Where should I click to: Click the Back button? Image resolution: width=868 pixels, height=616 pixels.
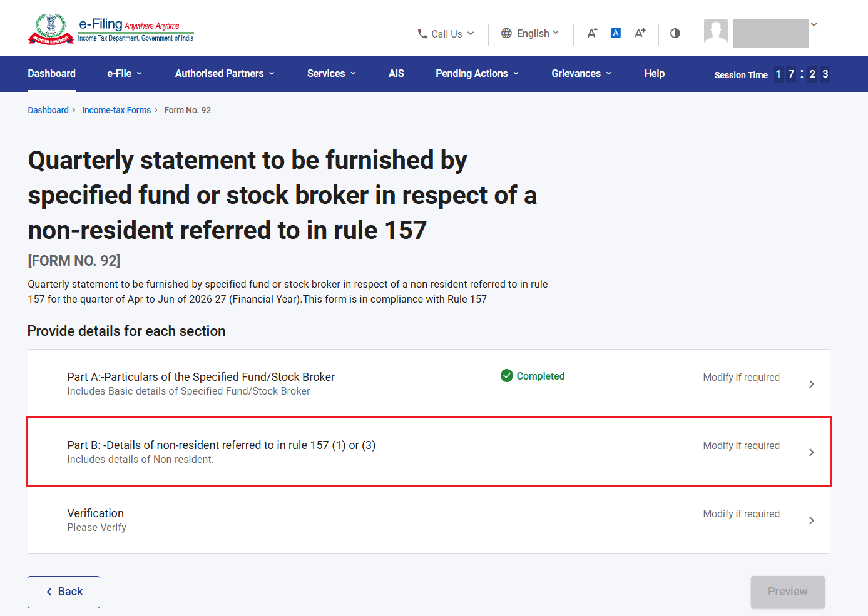click(64, 592)
